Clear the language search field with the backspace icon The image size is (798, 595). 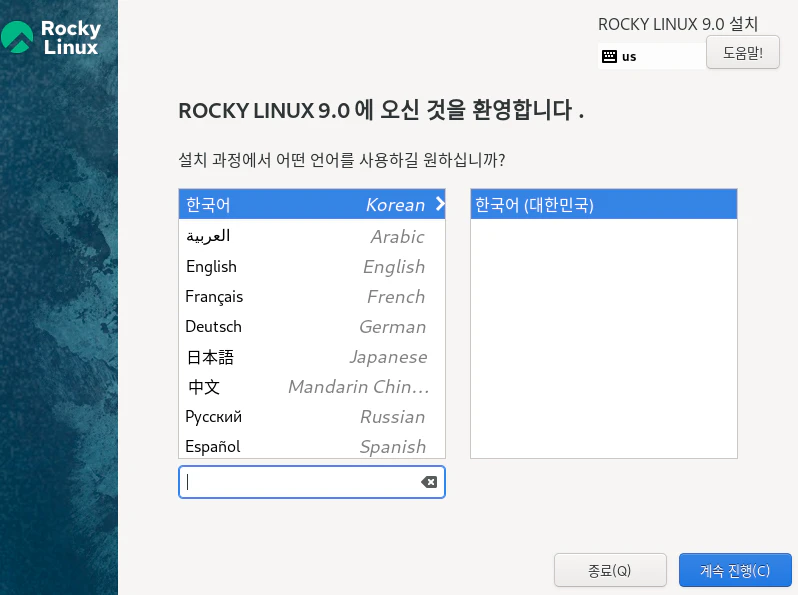429,482
